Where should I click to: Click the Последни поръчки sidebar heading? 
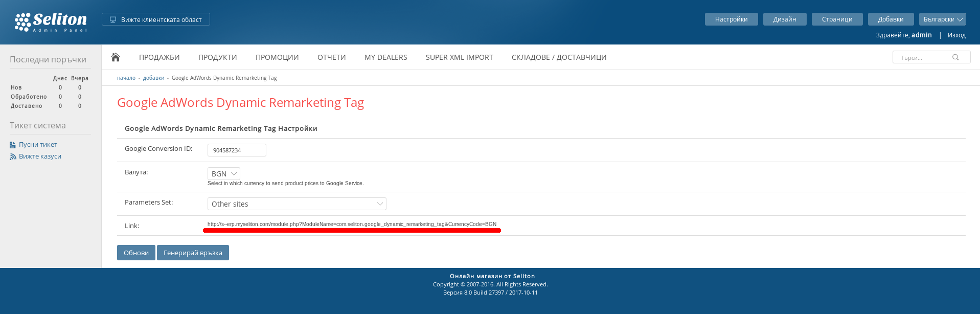[x=48, y=59]
